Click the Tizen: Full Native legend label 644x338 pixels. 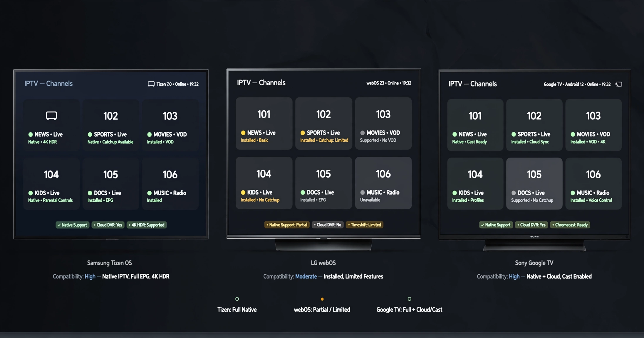point(237,310)
